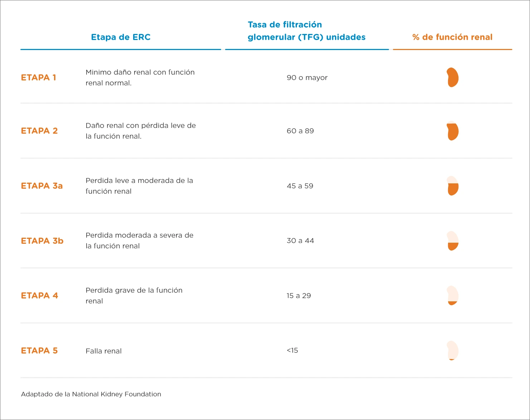Image resolution: width=530 pixels, height=420 pixels.
Task: Click the 'Falla renal' description text
Action: click(103, 351)
